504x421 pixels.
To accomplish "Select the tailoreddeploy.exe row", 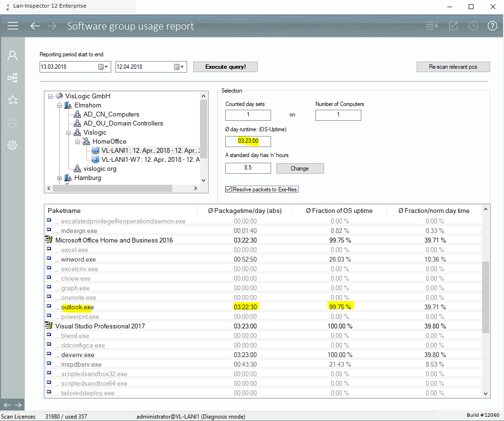I will 263,393.
